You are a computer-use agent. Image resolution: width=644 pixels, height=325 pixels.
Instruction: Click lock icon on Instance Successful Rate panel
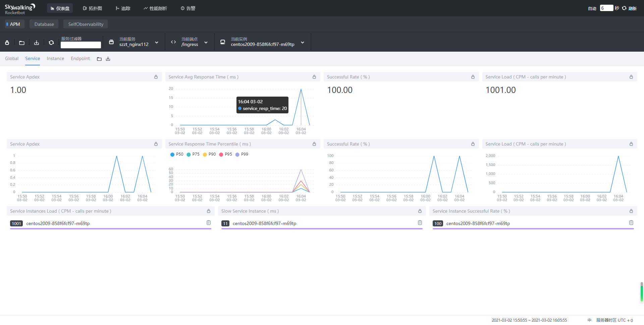click(x=631, y=211)
